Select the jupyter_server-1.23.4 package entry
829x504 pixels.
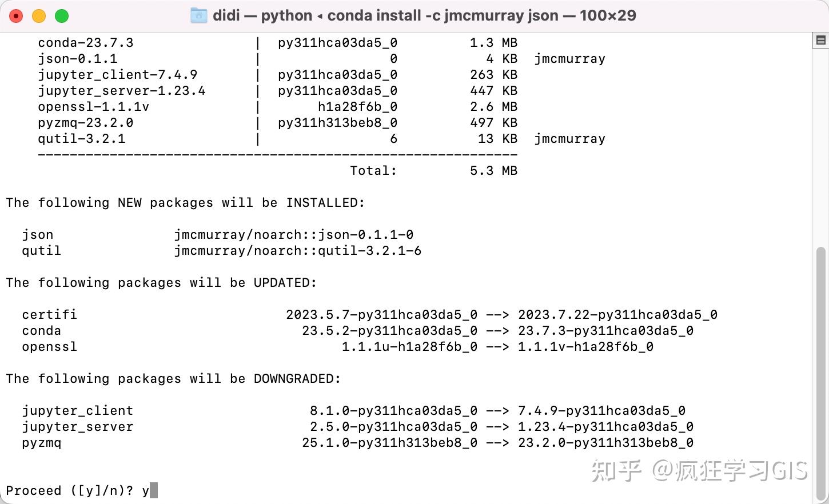[x=121, y=90]
